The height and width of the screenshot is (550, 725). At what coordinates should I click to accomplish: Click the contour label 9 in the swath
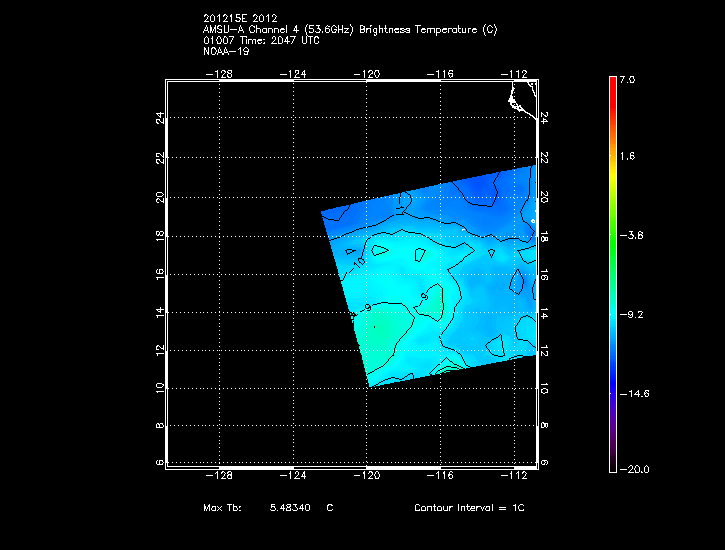(x=368, y=307)
